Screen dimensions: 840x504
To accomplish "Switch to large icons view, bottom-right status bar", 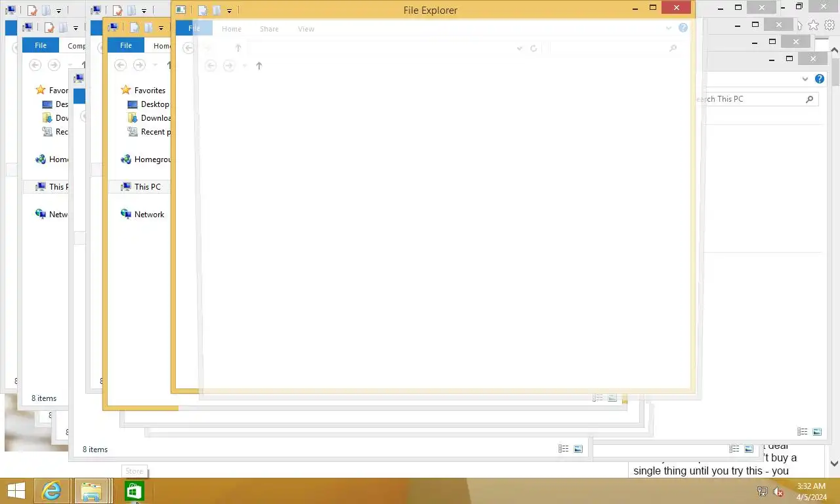I will [x=817, y=432].
